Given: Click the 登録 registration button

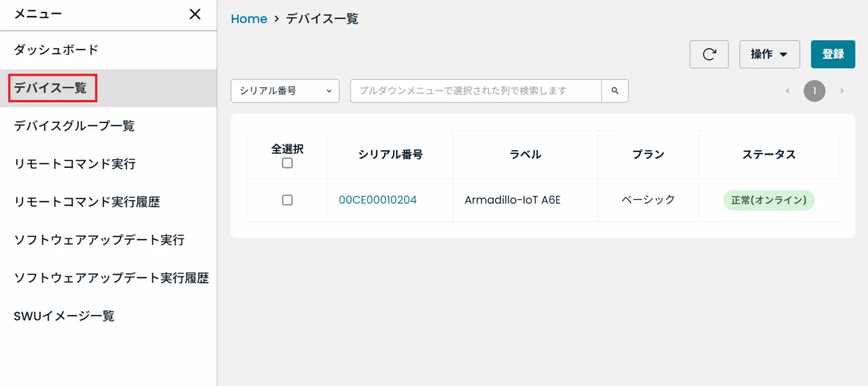Looking at the screenshot, I should tap(833, 54).
